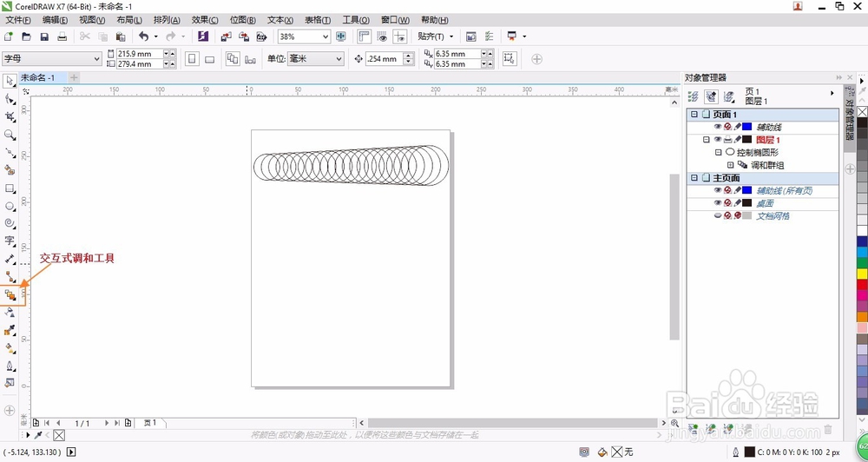Image resolution: width=868 pixels, height=462 pixels.
Task: Toggle visibility eye of 图层 1
Action: 718,140
